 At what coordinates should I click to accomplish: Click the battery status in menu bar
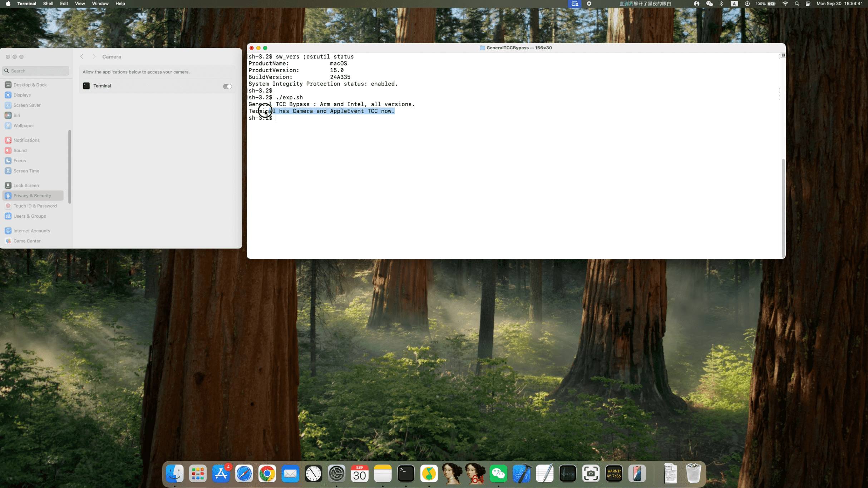(x=766, y=4)
